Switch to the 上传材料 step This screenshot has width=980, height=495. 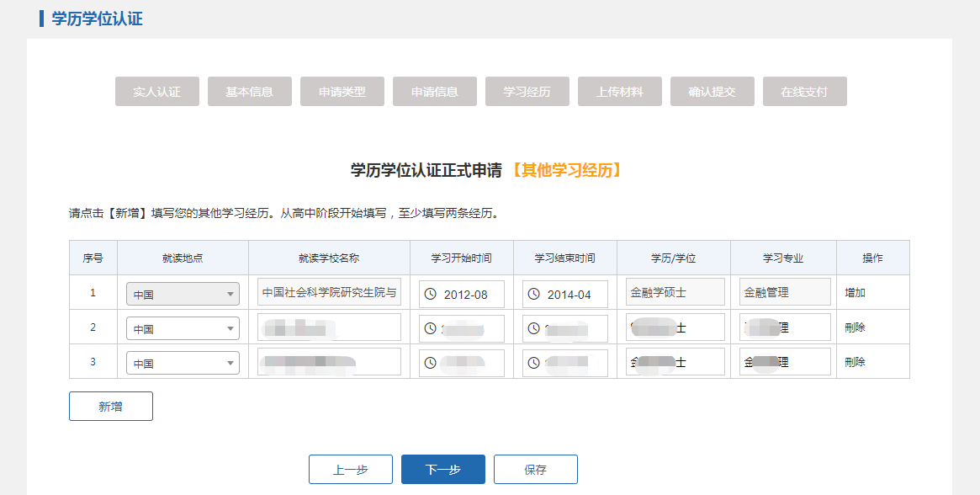[620, 92]
